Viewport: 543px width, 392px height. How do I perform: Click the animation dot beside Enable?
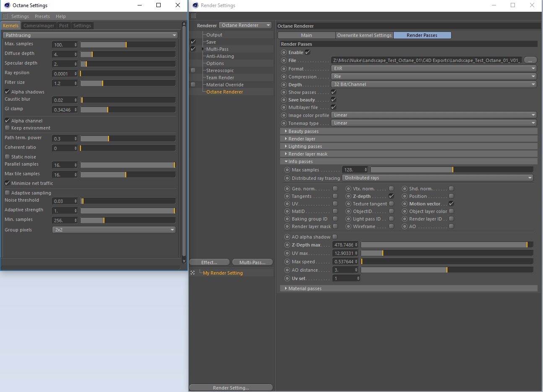coord(284,52)
